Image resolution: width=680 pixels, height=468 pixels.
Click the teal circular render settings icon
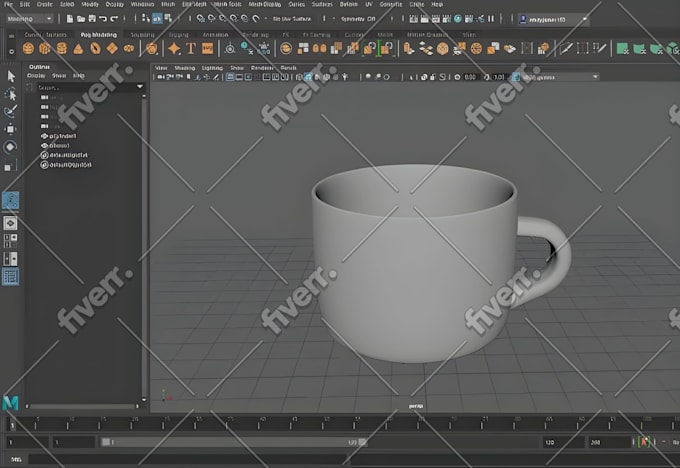pyautogui.click(x=458, y=19)
